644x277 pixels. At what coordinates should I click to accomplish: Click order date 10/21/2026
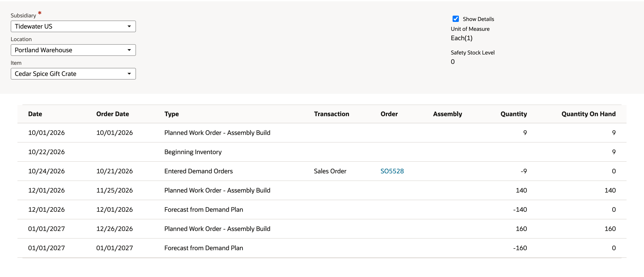pos(114,171)
